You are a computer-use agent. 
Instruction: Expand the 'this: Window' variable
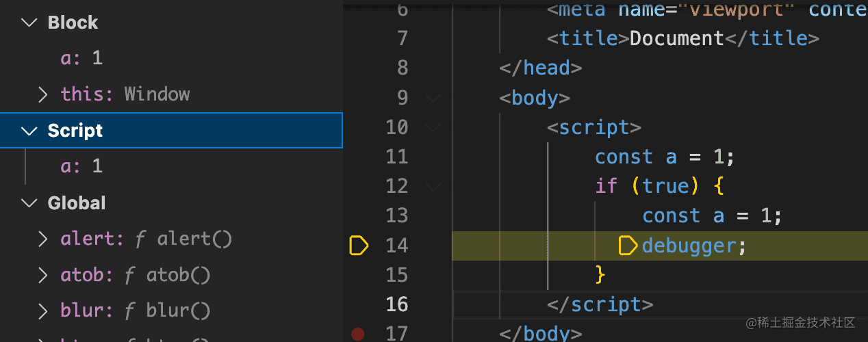[x=43, y=94]
